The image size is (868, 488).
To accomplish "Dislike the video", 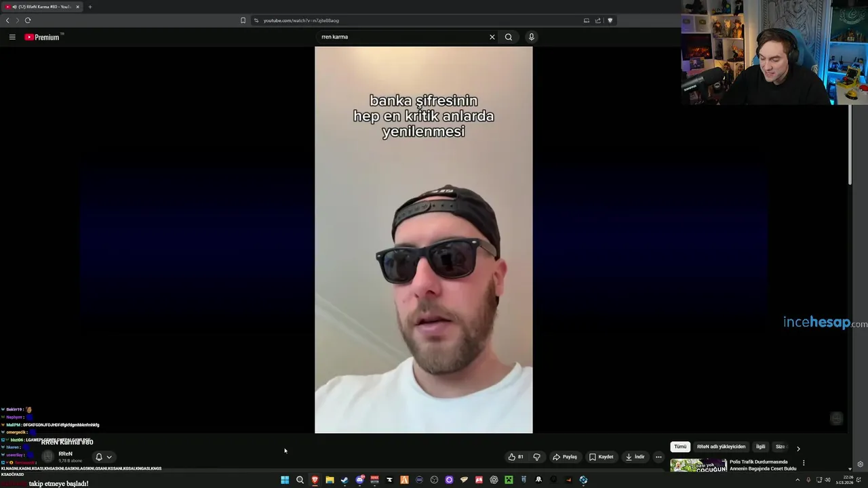I will coord(537,457).
